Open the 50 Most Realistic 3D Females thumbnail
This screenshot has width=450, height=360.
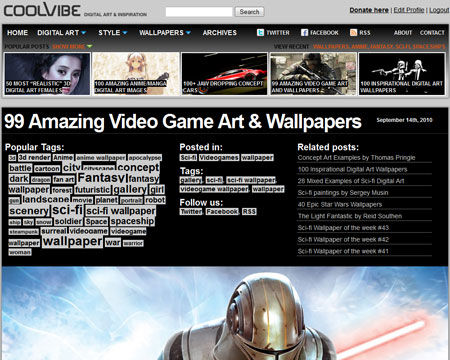coord(47,74)
